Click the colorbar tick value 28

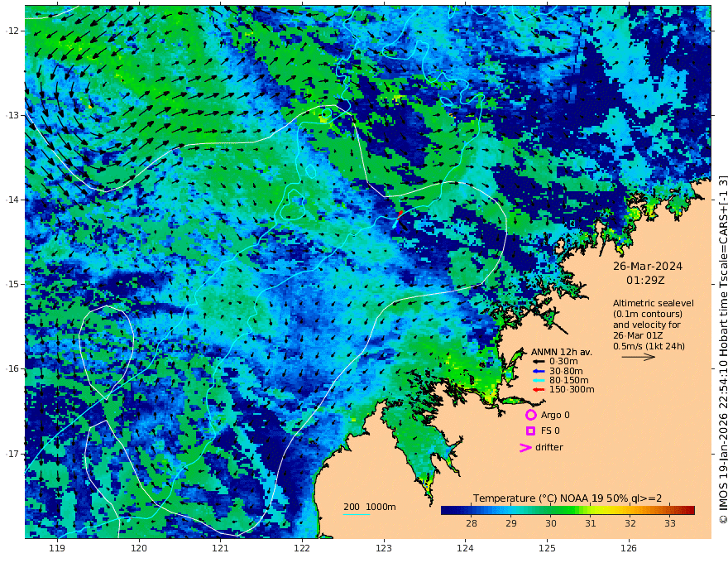[472, 523]
